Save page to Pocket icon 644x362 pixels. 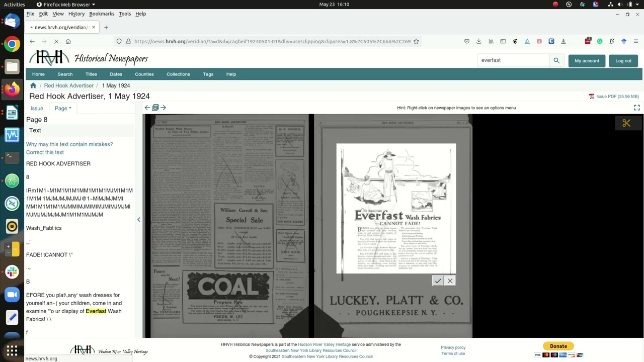click(x=467, y=41)
